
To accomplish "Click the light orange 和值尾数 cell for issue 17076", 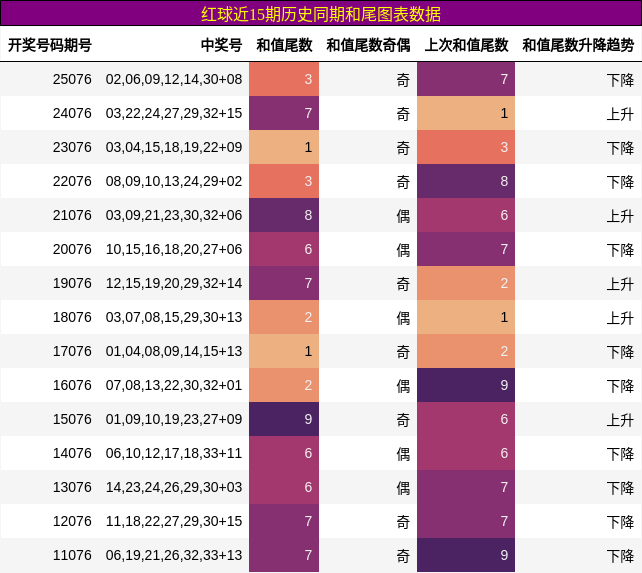I will [284, 351].
